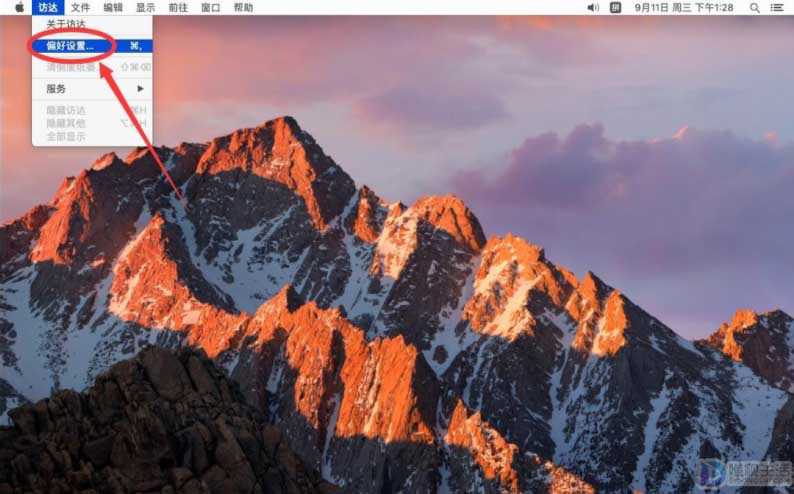
Task: Open the input method icon
Action: coord(615,8)
